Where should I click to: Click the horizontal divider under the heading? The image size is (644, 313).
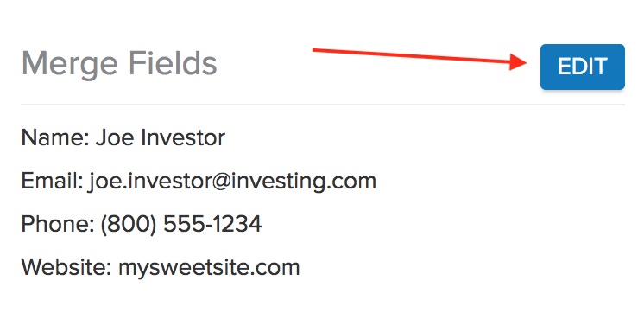click(x=323, y=105)
